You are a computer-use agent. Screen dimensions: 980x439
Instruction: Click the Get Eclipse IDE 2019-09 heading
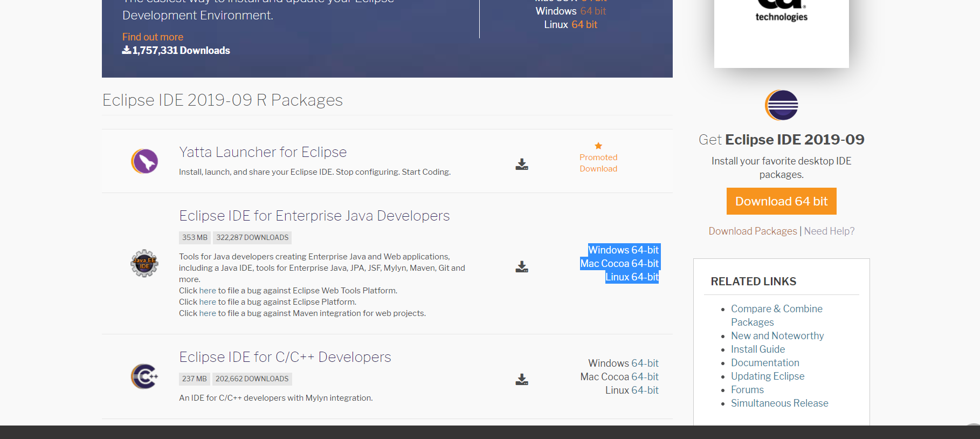pos(782,140)
